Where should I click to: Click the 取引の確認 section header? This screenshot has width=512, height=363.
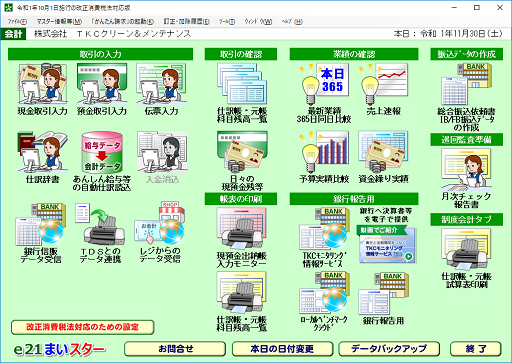tap(241, 54)
